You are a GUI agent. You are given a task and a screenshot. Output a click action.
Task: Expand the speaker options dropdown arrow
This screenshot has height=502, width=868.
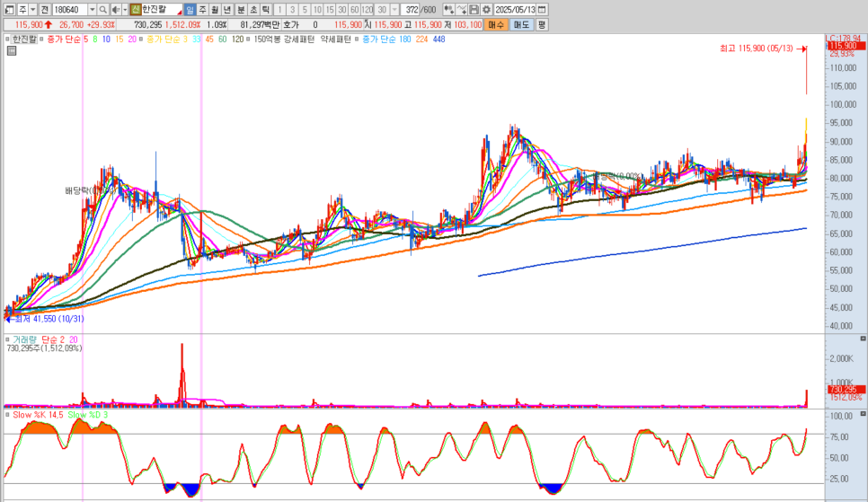click(125, 9)
